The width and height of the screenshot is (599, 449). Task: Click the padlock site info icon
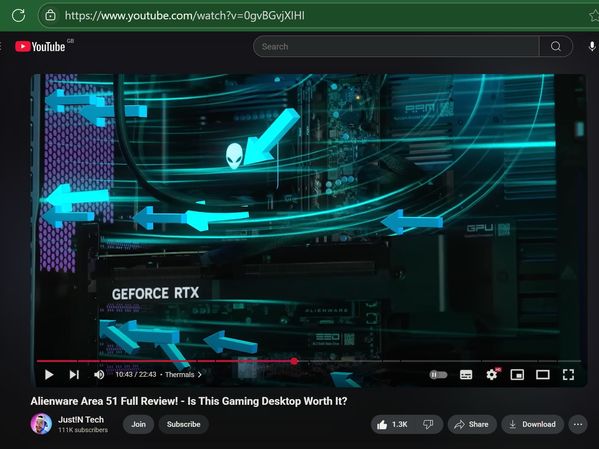pos(50,16)
